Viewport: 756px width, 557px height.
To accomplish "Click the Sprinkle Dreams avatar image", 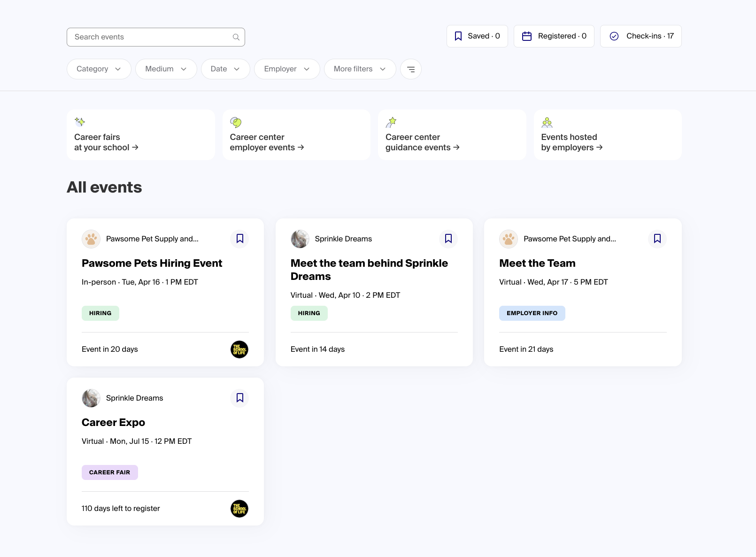I will coord(300,239).
